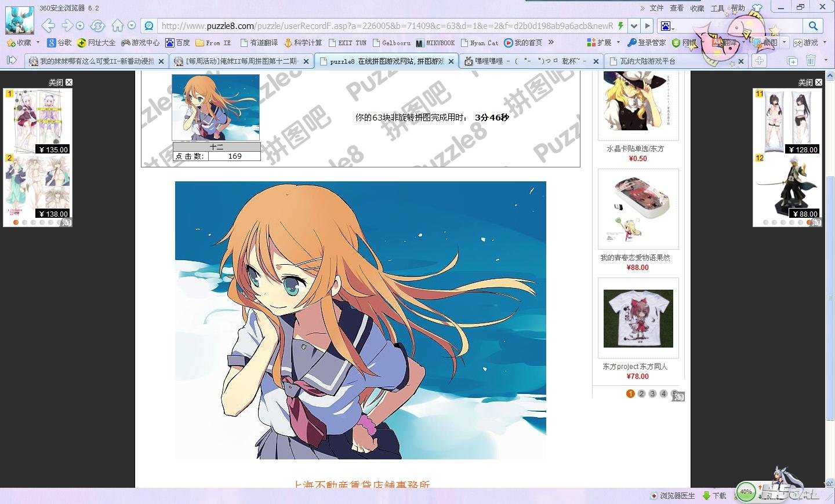Click the green lightning speed-mode icon
The height and width of the screenshot is (504, 835).
621,25
